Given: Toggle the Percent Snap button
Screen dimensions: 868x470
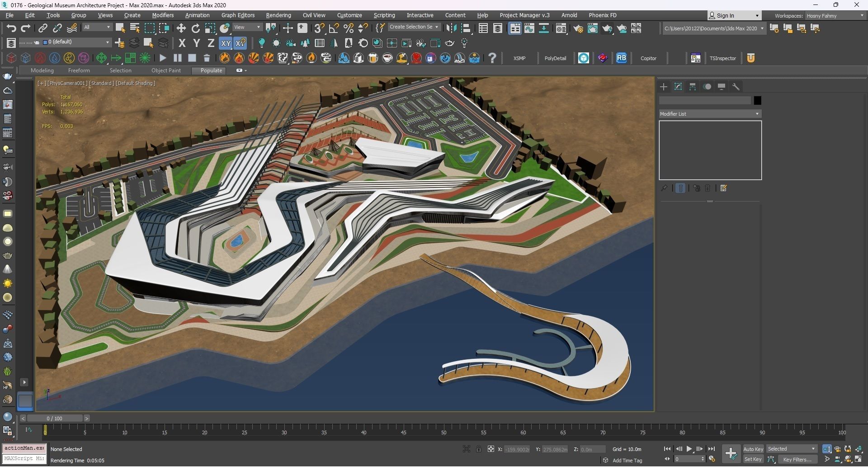Looking at the screenshot, I should pos(349,28).
